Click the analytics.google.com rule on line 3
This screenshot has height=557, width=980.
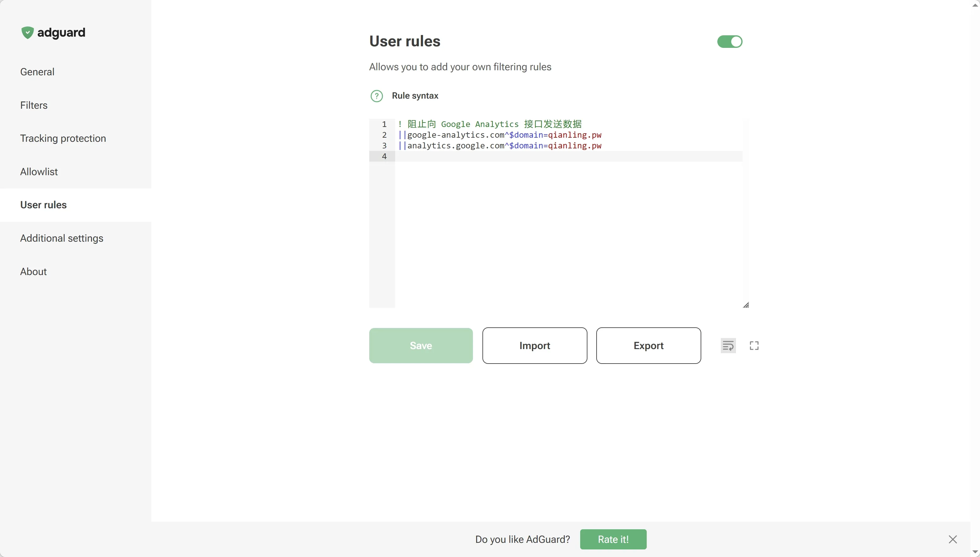coord(499,146)
